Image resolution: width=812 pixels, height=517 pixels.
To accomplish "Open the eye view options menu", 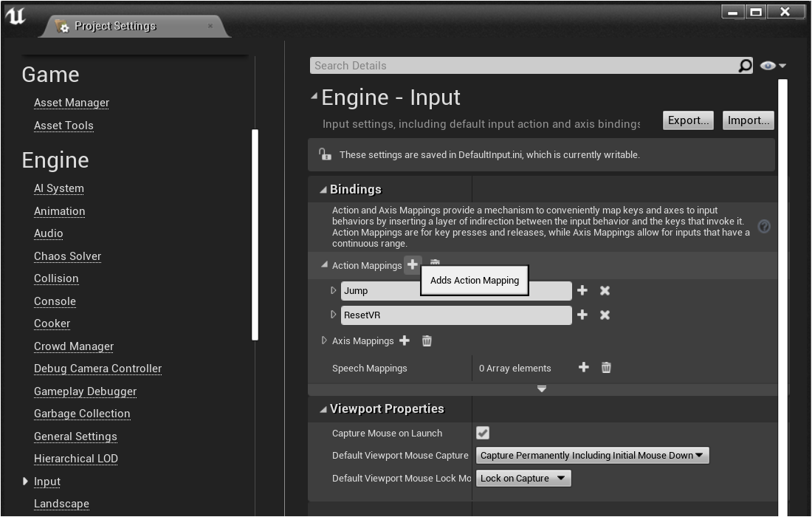I will click(772, 66).
